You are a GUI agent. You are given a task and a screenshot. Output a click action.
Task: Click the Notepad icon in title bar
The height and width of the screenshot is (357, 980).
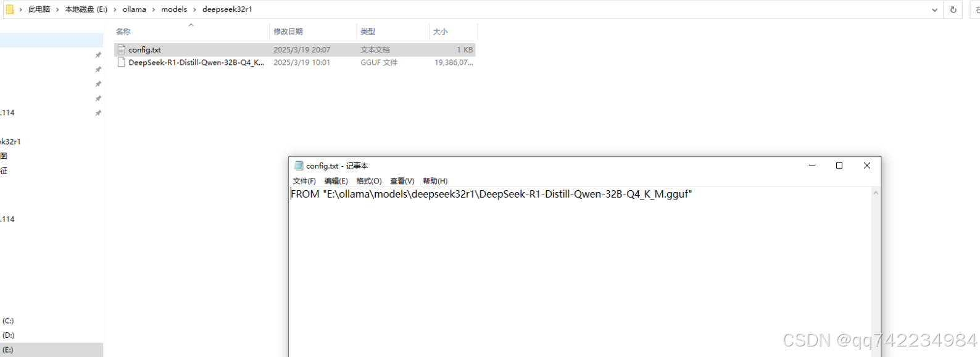tap(299, 166)
